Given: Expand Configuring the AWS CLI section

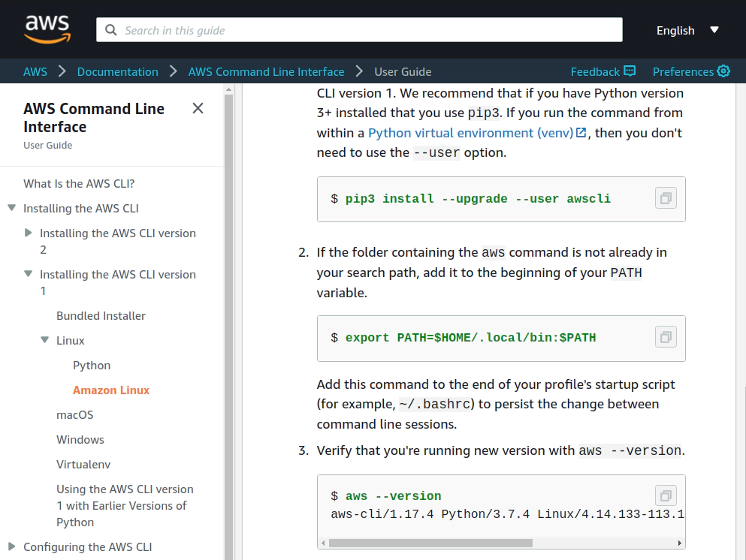Looking at the screenshot, I should (12, 546).
